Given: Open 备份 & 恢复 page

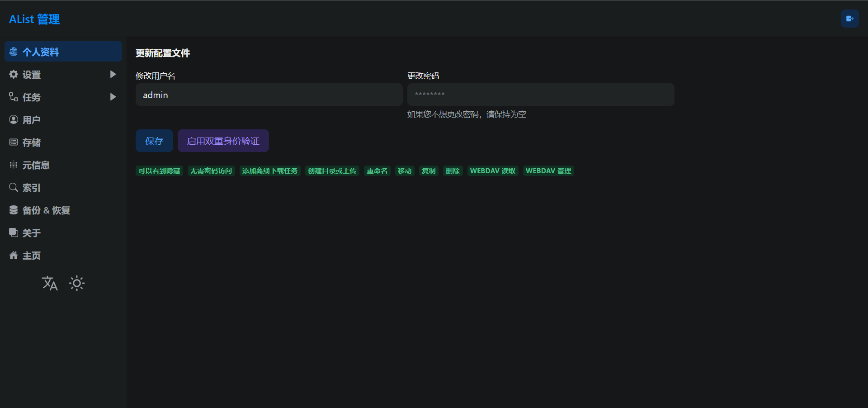Looking at the screenshot, I should [63, 210].
